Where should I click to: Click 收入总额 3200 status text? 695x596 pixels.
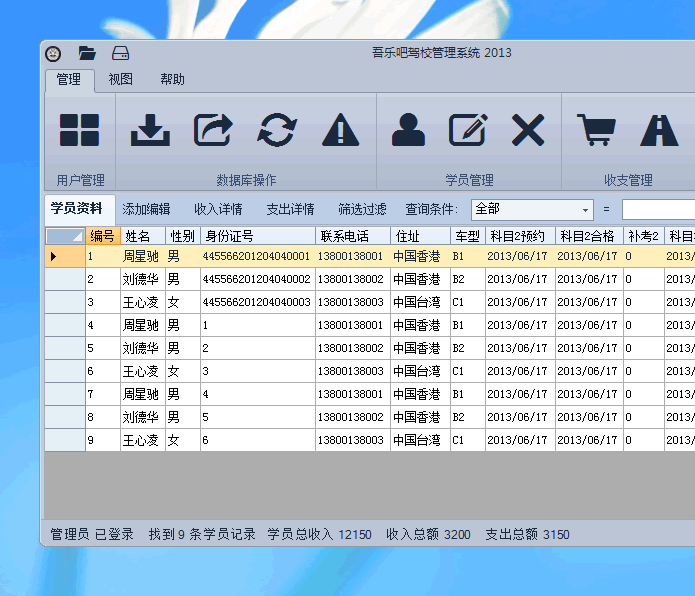428,534
